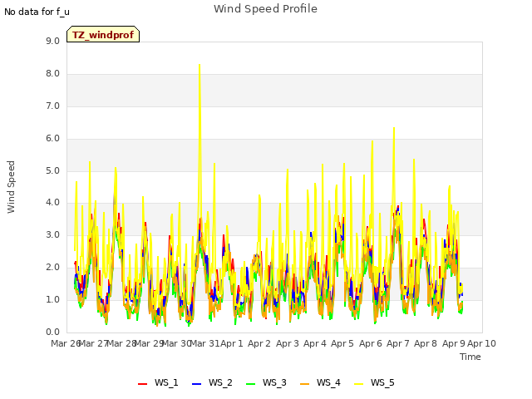This screenshot has height=399, width=532.
Task: Click the Mar 31 x-axis date label
Action: (205, 343)
